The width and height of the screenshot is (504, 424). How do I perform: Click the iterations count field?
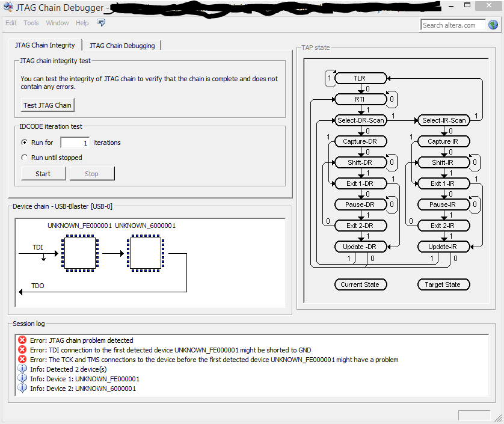(75, 143)
